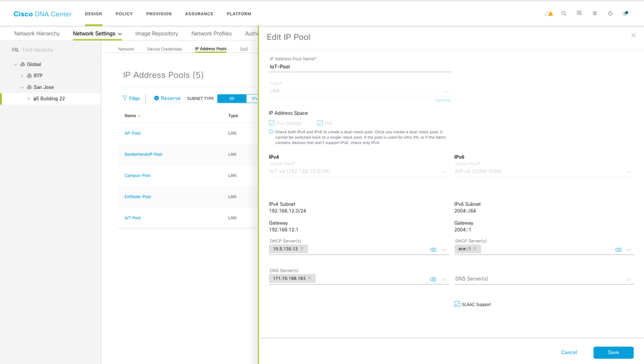This screenshot has width=644, height=364.
Task: Open the IPv4 DHCP Server(s) dropdown arrow
Action: [x=444, y=250]
